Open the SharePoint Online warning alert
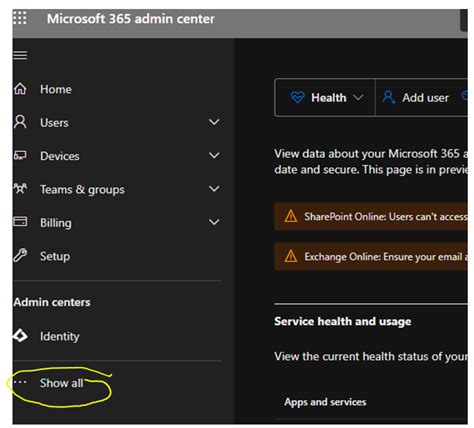 371,217
